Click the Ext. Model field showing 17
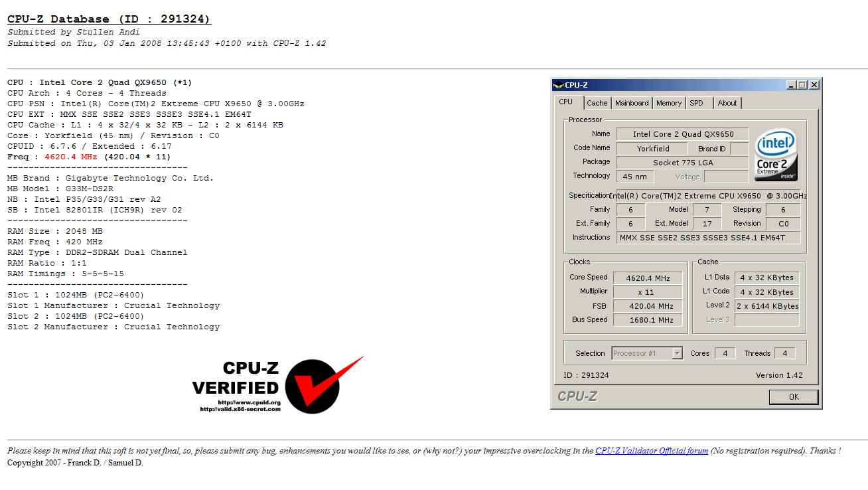This screenshot has height=490, width=868. pos(707,224)
